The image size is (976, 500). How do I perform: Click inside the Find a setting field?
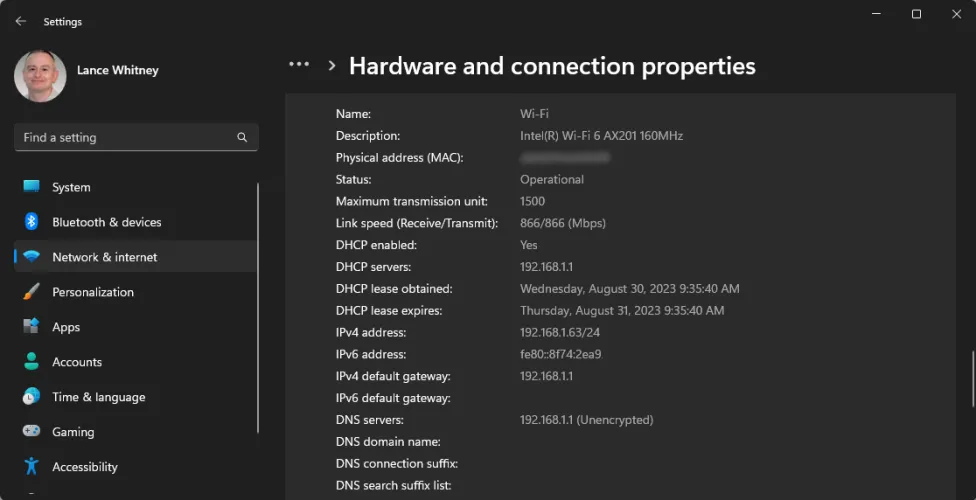coord(125,137)
